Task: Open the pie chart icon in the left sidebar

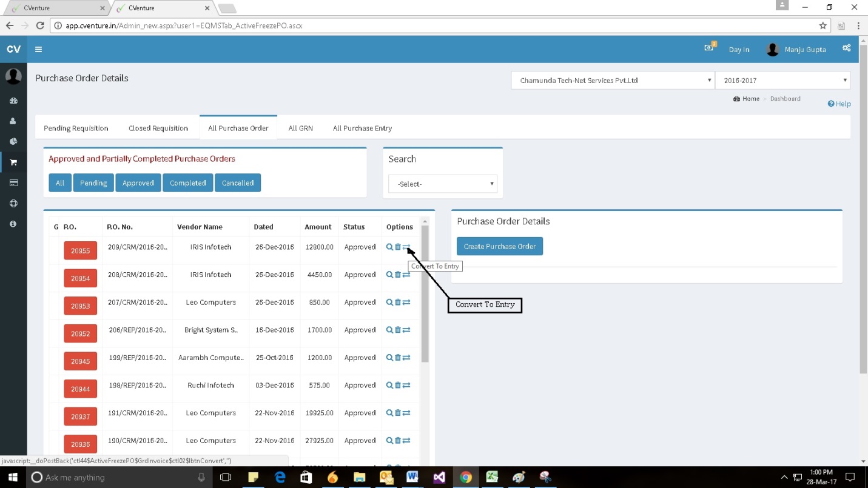Action: click(x=13, y=142)
